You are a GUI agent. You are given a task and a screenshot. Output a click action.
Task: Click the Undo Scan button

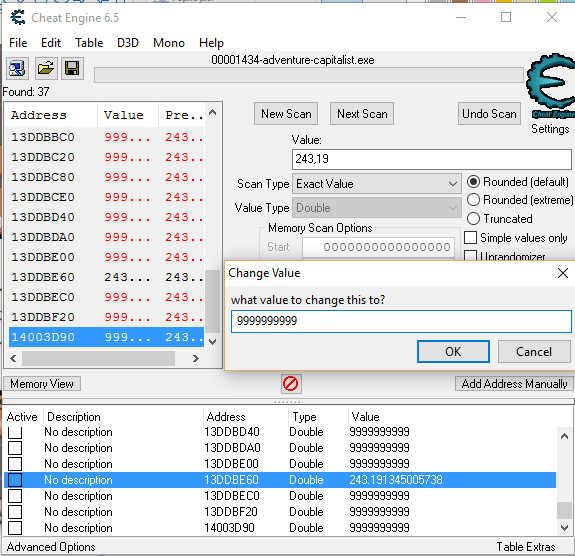coord(489,114)
